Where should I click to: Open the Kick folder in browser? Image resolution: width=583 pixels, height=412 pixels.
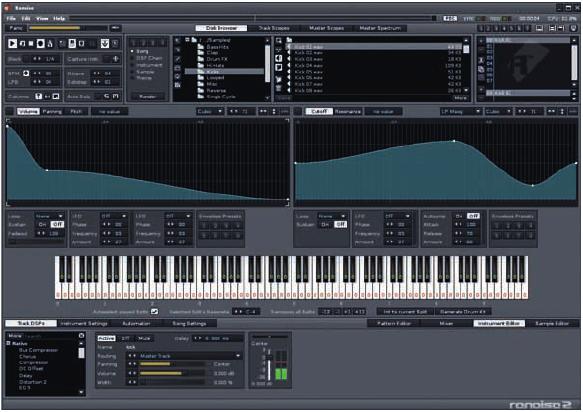point(213,71)
